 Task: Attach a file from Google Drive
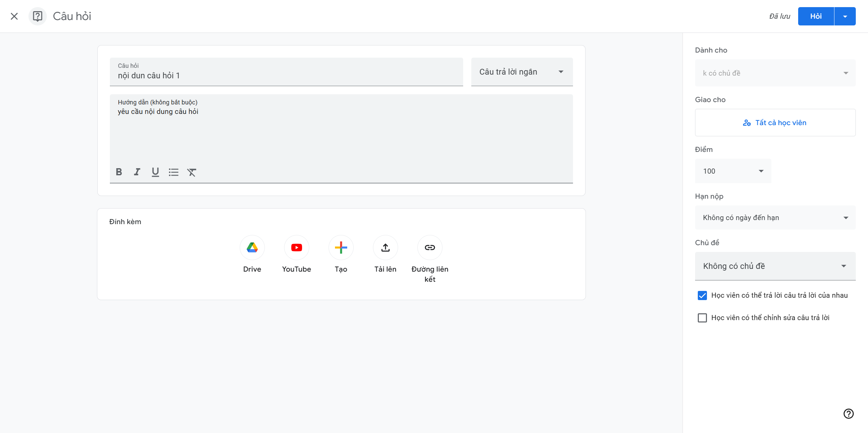(252, 248)
